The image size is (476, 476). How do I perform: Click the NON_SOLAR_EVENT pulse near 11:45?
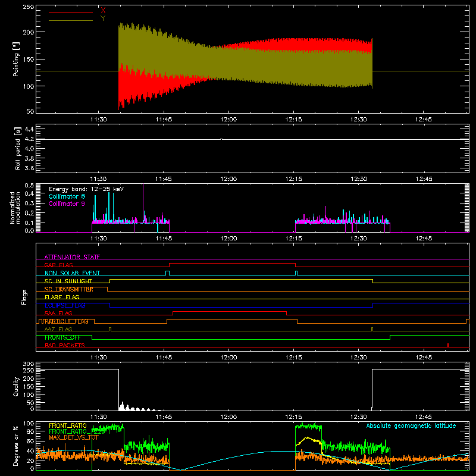pyautogui.click(x=167, y=273)
